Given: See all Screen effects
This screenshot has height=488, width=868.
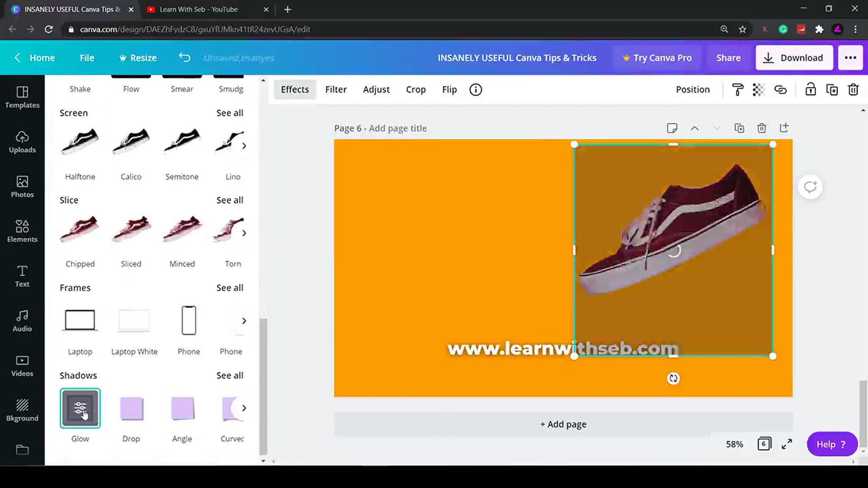Looking at the screenshot, I should tap(230, 113).
